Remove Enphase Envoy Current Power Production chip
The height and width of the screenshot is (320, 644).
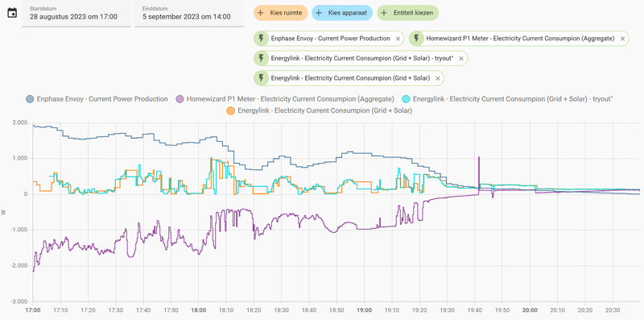coord(398,39)
